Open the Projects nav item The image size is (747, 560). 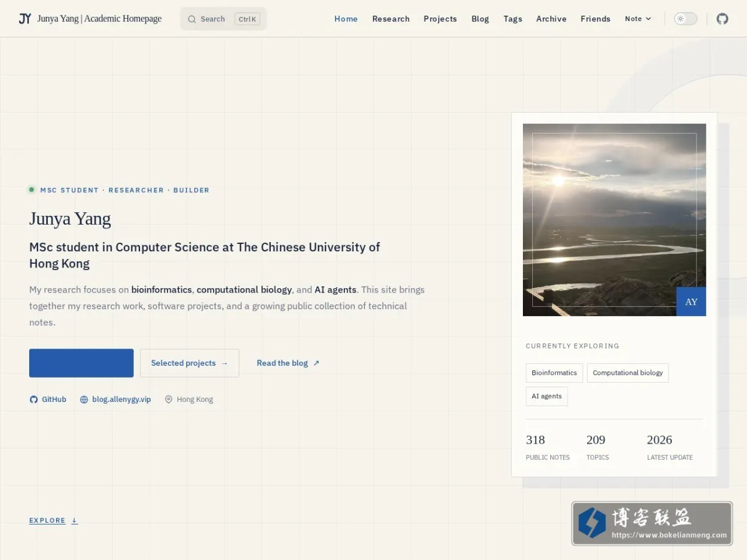pyautogui.click(x=440, y=19)
